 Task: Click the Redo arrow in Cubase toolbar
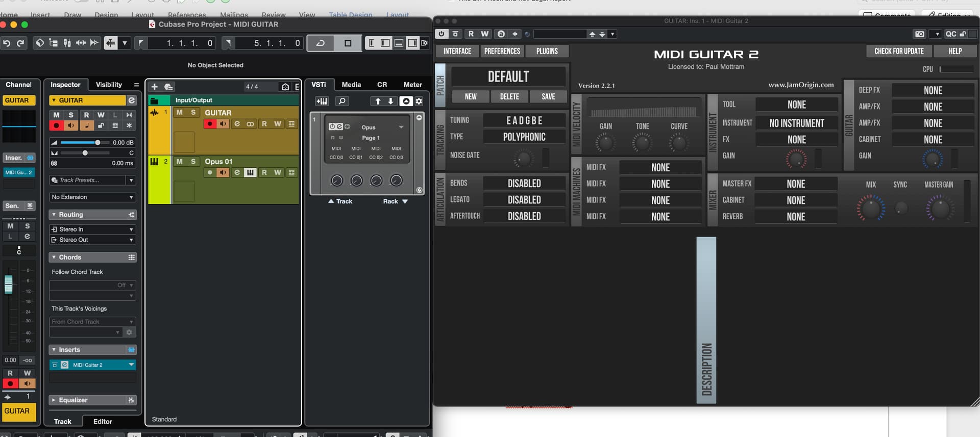(x=20, y=43)
